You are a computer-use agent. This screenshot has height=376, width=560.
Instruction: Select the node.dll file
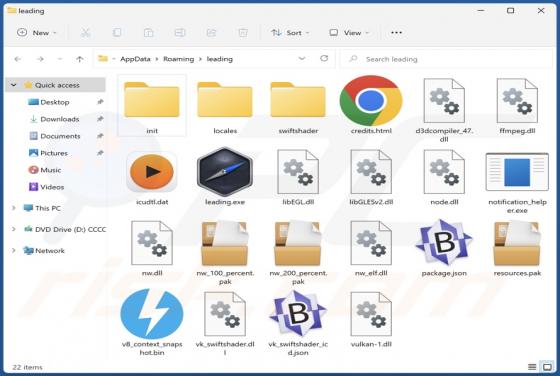pos(444,177)
